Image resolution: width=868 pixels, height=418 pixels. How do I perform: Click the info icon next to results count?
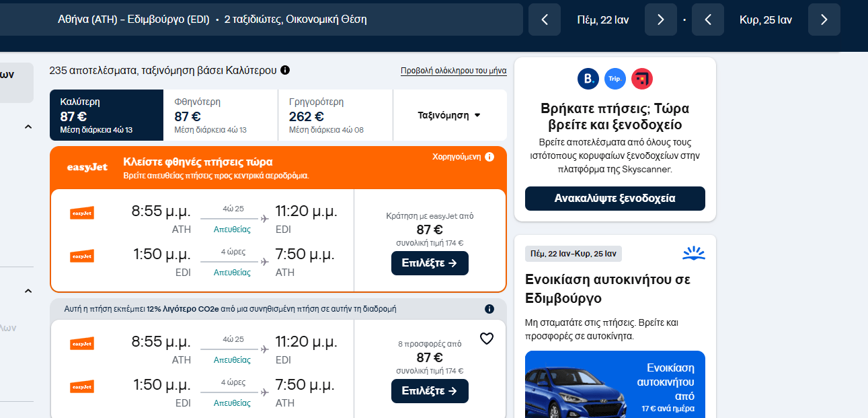coord(285,70)
